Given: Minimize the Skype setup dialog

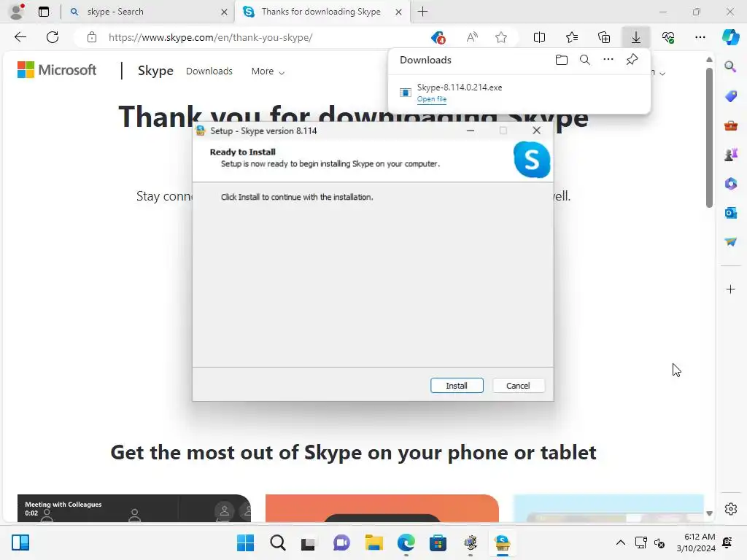Looking at the screenshot, I should pos(471,131).
